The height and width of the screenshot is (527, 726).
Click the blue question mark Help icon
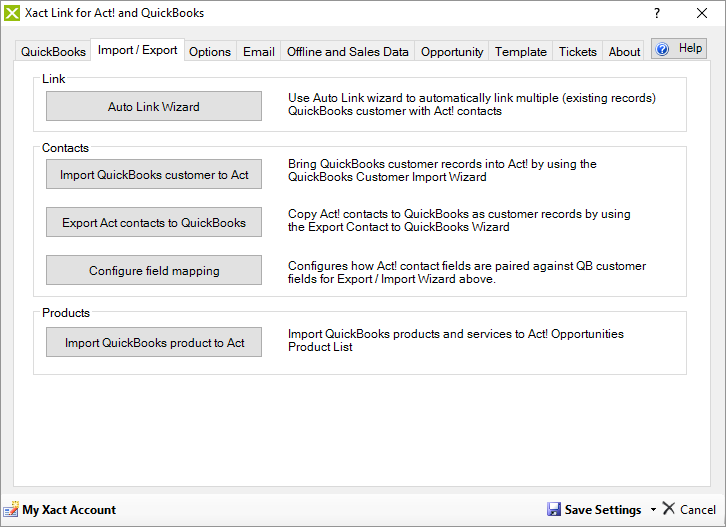663,49
